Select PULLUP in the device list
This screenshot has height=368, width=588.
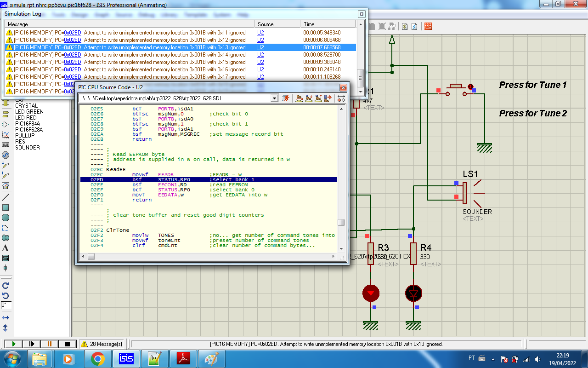coord(25,136)
